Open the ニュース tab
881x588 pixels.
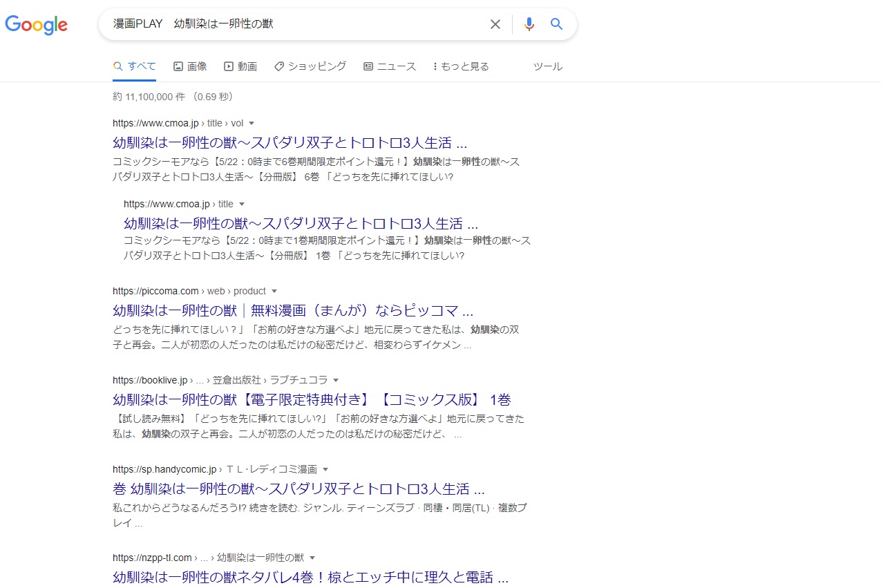pyautogui.click(x=390, y=66)
